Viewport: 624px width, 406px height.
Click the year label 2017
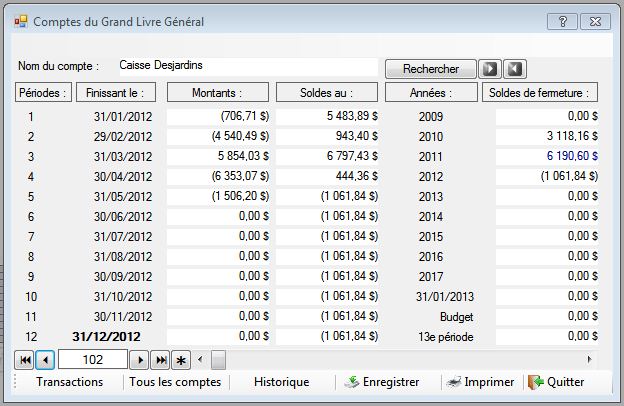[x=431, y=277]
